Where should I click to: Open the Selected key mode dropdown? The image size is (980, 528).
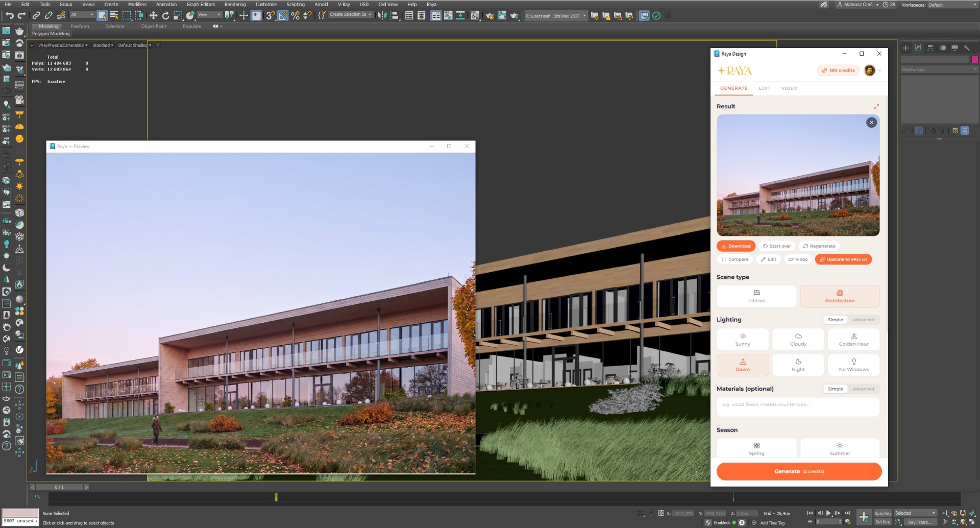[915, 513]
